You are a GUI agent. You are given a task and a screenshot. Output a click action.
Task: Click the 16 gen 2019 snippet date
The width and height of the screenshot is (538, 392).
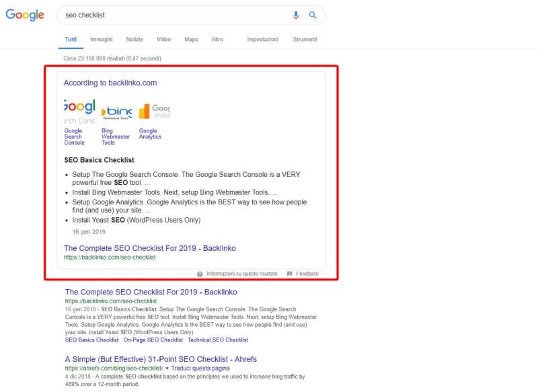point(89,232)
